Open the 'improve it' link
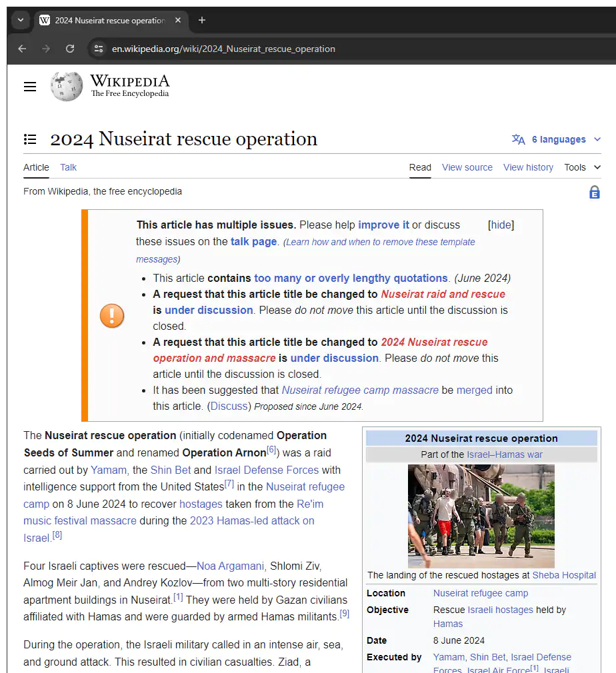Image resolution: width=616 pixels, height=673 pixels. click(x=383, y=225)
